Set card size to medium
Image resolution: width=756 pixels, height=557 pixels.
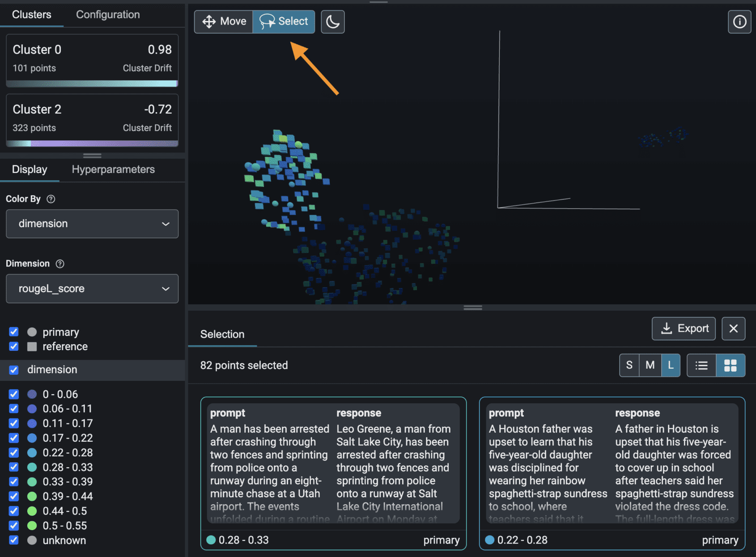(650, 365)
